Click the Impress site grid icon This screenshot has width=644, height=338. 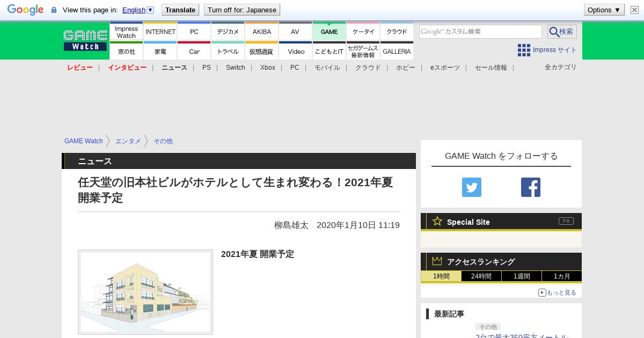(524, 50)
